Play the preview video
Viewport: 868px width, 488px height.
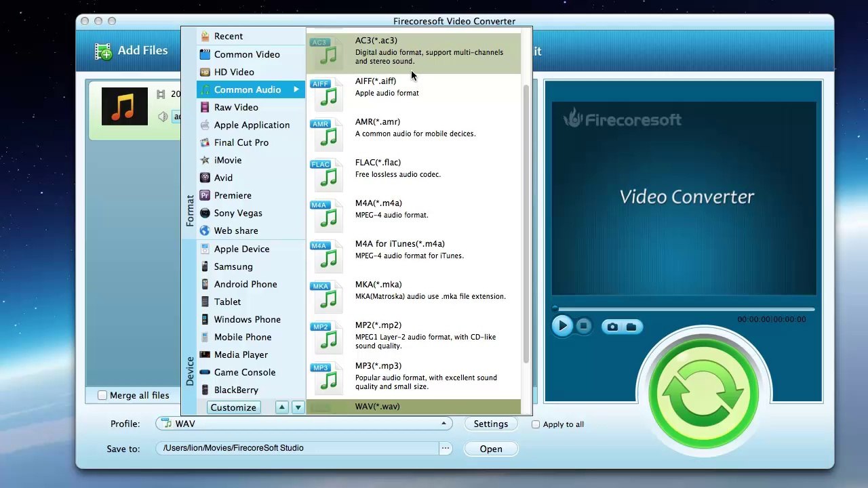pyautogui.click(x=561, y=326)
